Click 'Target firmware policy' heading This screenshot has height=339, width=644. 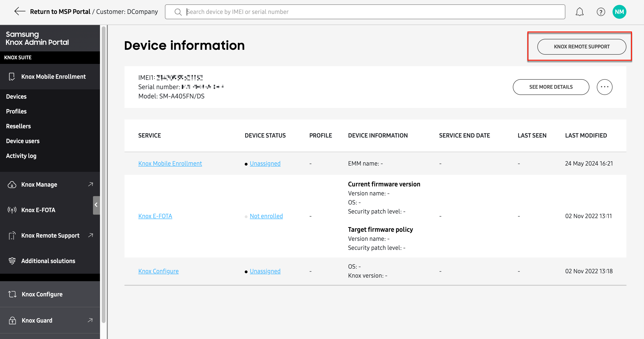[x=380, y=229]
